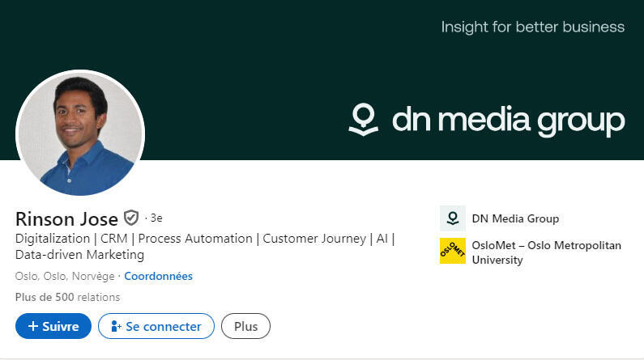Click the dn media group pin logo in banner
Image resolution: width=644 pixels, height=360 pixels.
click(364, 120)
